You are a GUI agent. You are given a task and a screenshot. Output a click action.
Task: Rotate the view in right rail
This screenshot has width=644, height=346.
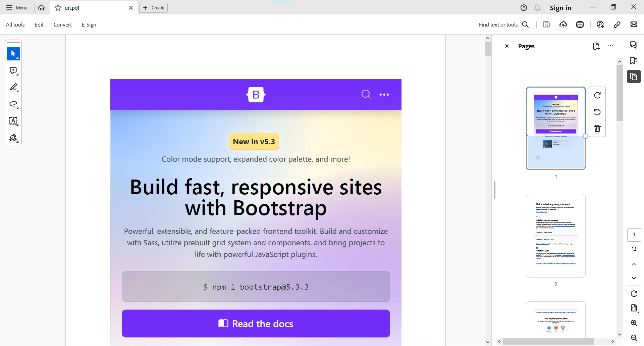point(634,294)
